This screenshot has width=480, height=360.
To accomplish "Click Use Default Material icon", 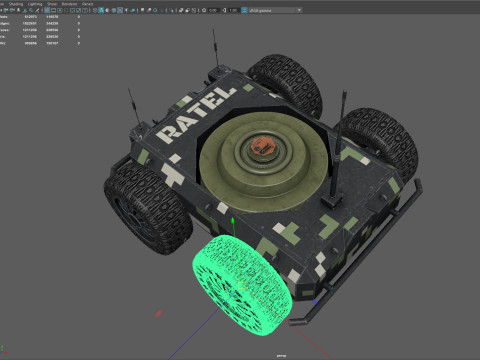I will click(x=107, y=10).
